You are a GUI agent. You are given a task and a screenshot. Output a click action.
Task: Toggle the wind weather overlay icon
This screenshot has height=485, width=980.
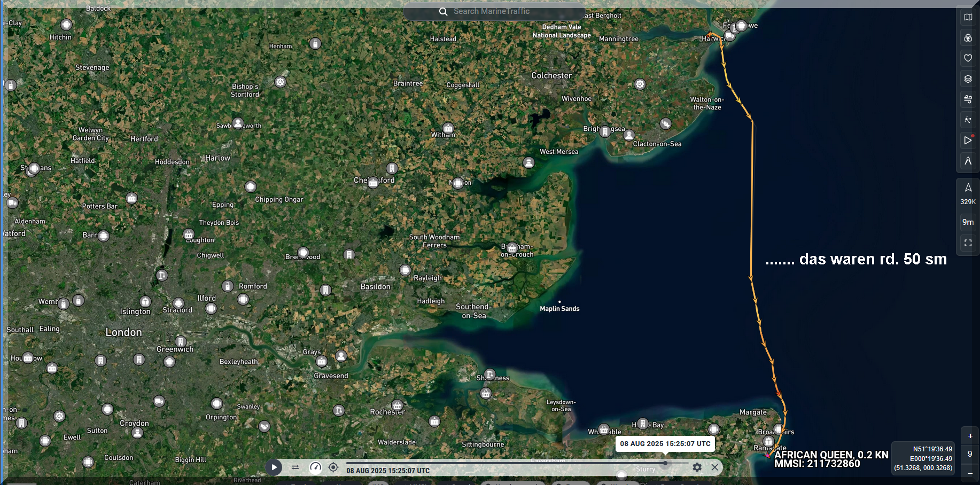(x=968, y=99)
